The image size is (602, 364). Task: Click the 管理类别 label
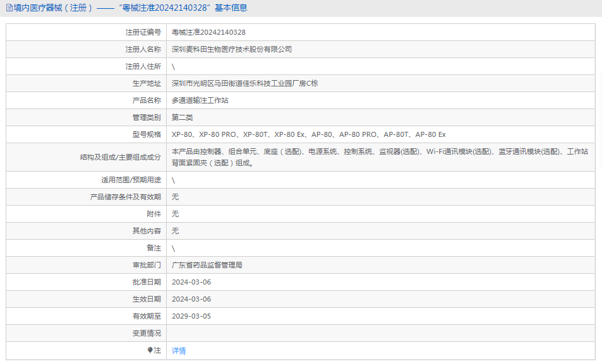coord(147,117)
